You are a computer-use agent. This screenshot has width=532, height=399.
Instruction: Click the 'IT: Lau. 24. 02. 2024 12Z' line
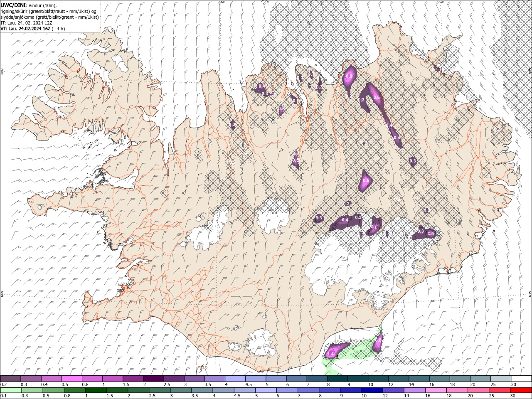(26, 22)
